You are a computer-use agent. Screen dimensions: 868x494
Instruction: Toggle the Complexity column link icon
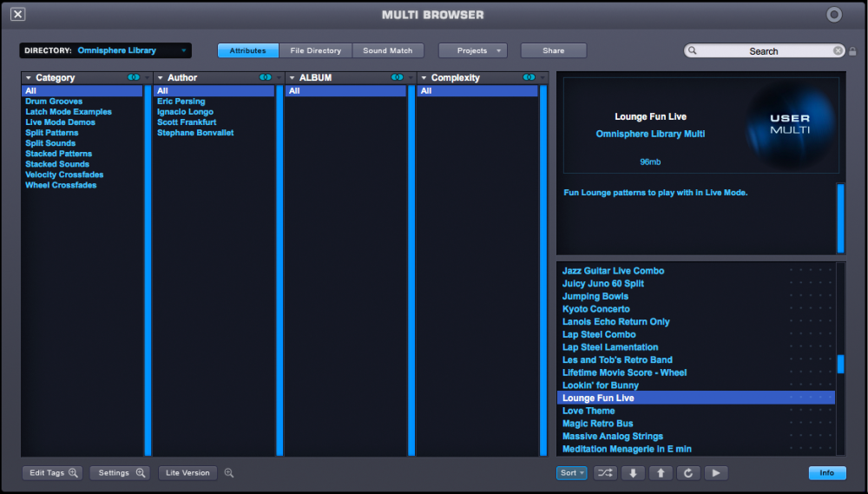(529, 77)
